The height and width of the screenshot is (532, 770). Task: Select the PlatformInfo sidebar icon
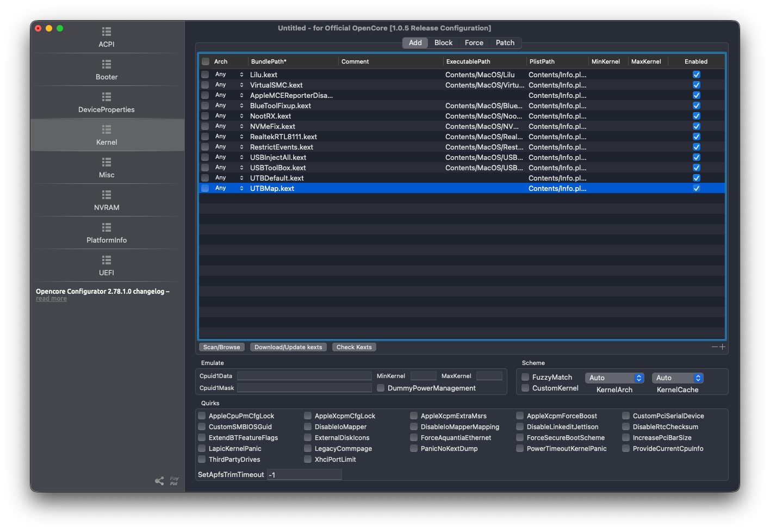point(107,227)
